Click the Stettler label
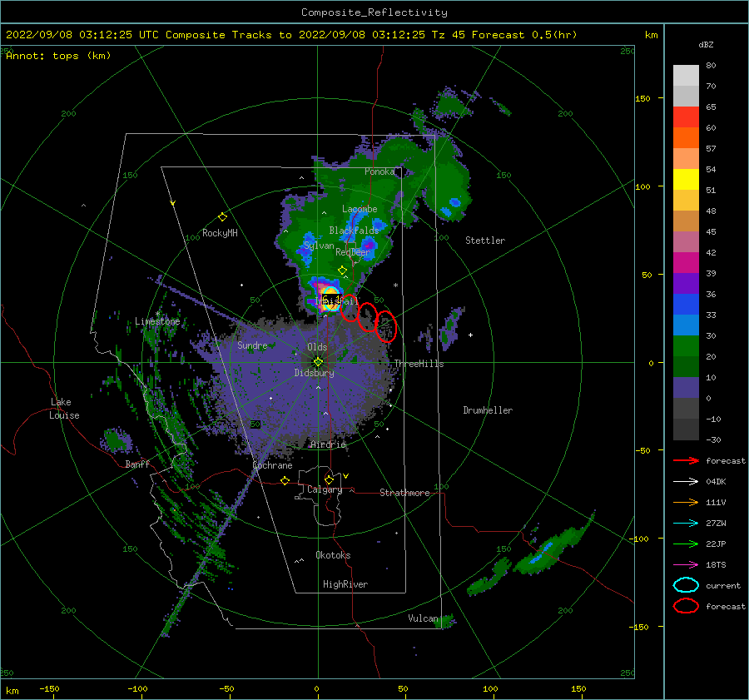Image resolution: width=749 pixels, height=700 pixels. pos(485,241)
